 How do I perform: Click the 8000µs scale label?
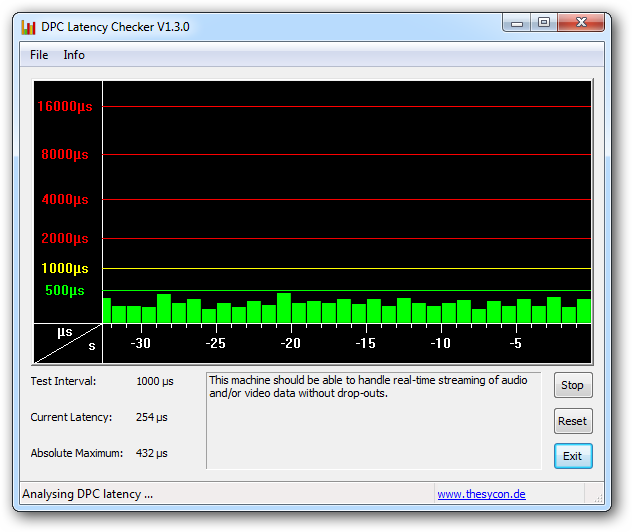(x=65, y=154)
